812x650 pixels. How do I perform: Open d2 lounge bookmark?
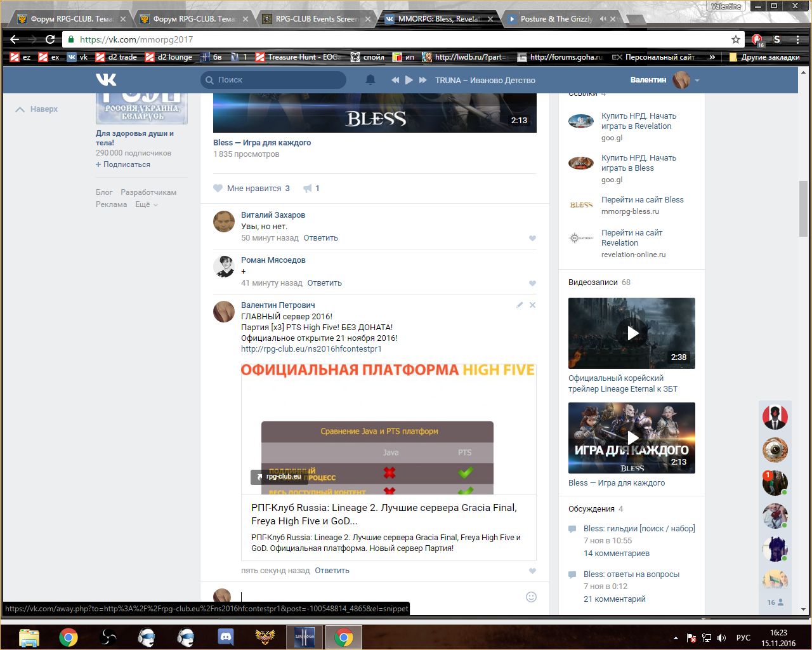(169, 57)
